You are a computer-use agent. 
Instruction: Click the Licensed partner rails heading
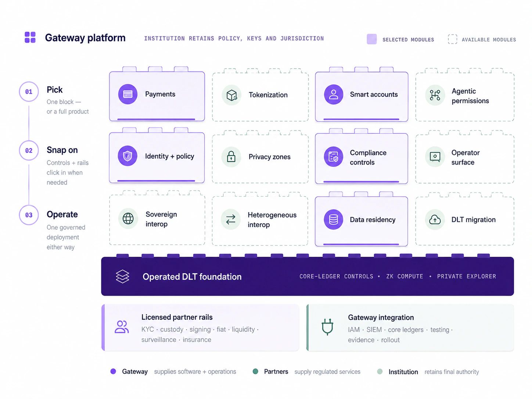[177, 317]
